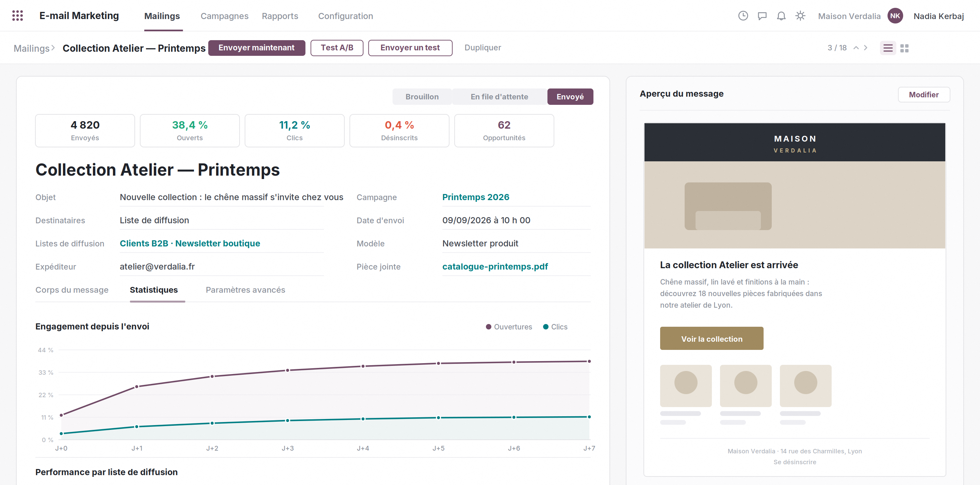Click Envoyer maintenant button
Viewport: 980px width, 485px height.
coord(257,48)
